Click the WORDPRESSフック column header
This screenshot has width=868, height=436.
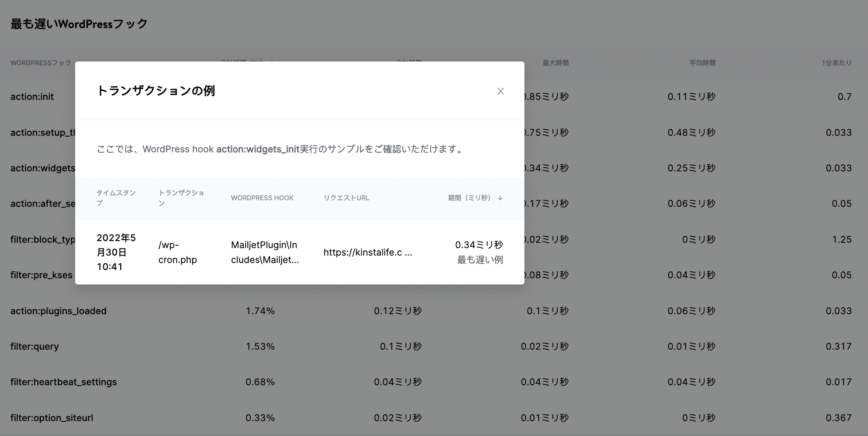tap(40, 63)
